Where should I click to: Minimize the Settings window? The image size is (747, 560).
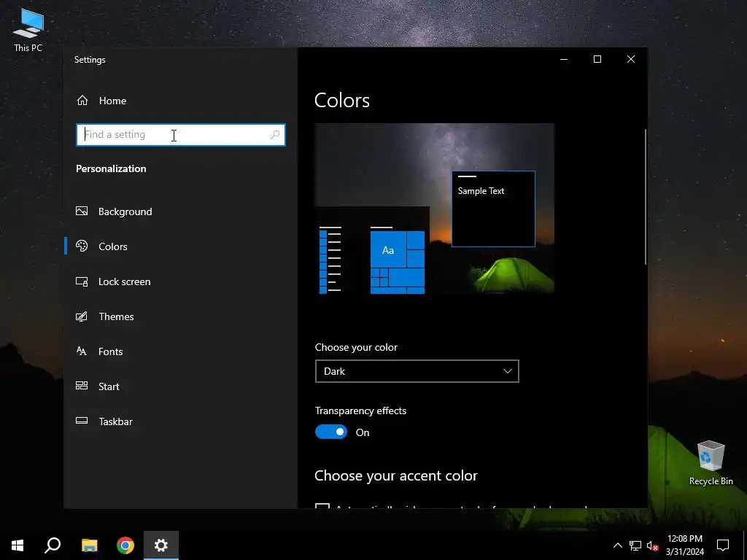pos(564,59)
